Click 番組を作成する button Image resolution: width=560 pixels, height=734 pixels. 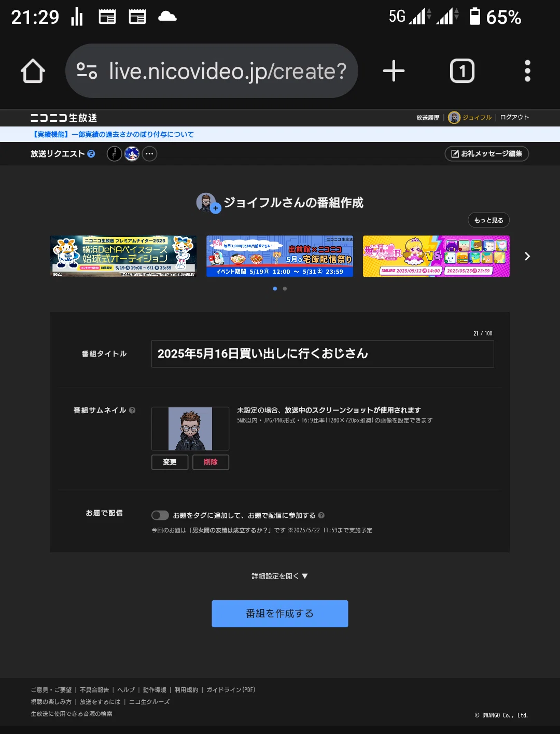280,614
